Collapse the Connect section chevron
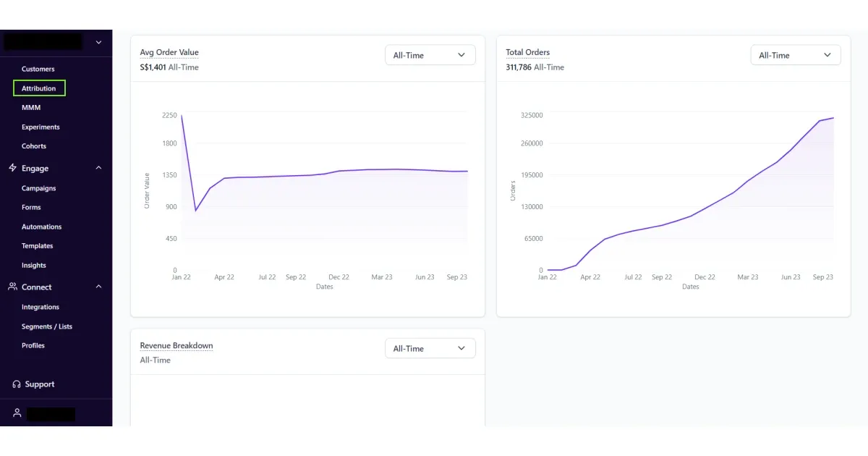Viewport: 868px width, 456px height. (x=99, y=287)
